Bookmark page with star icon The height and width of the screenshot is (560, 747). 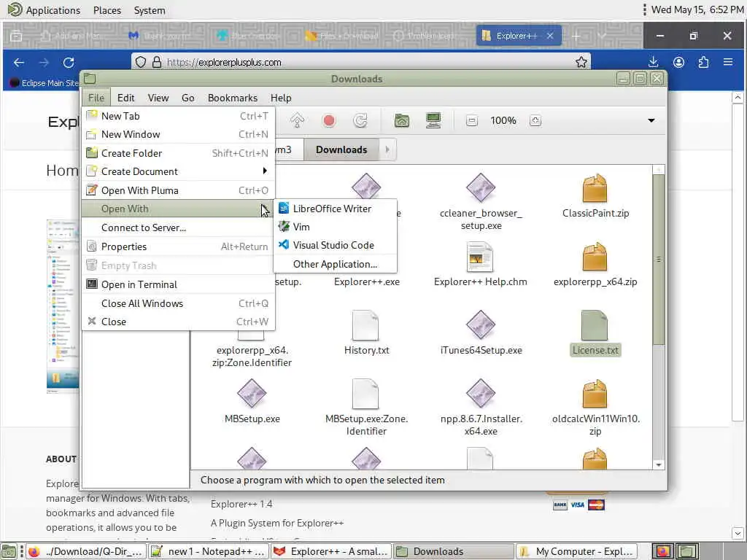coord(581,62)
